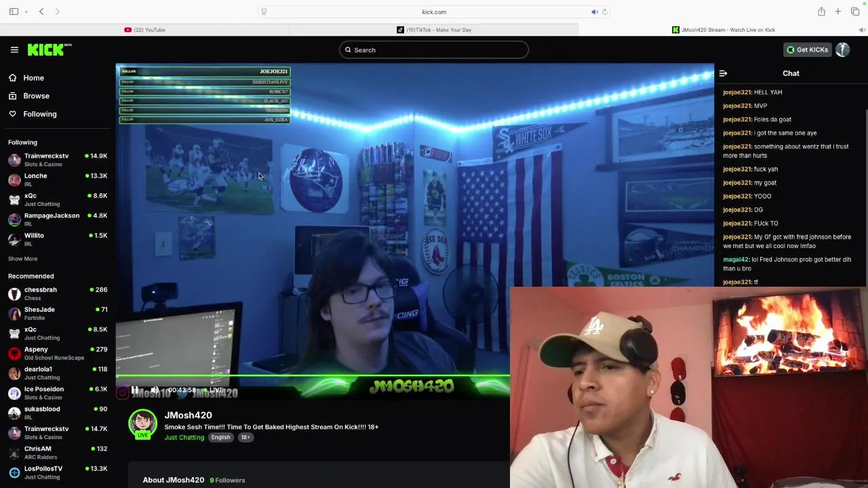Open RampageJackson channel
Image resolution: width=868 pixels, height=488 pixels.
[x=58, y=219]
